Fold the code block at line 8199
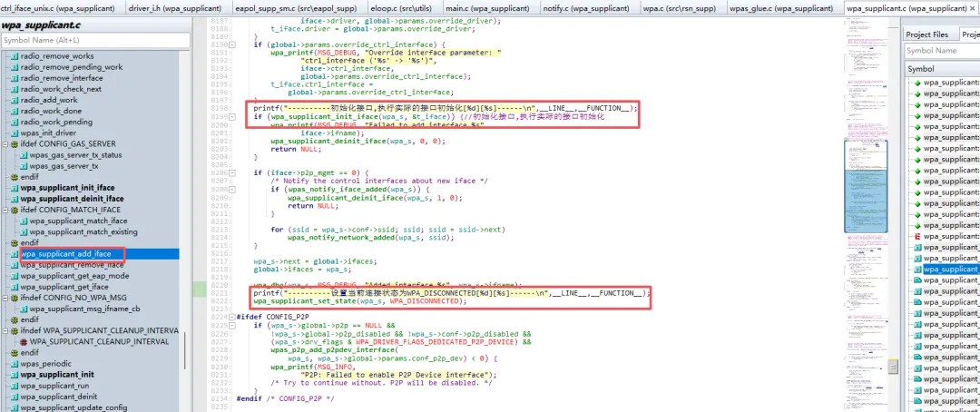The image size is (980, 412). click(232, 117)
